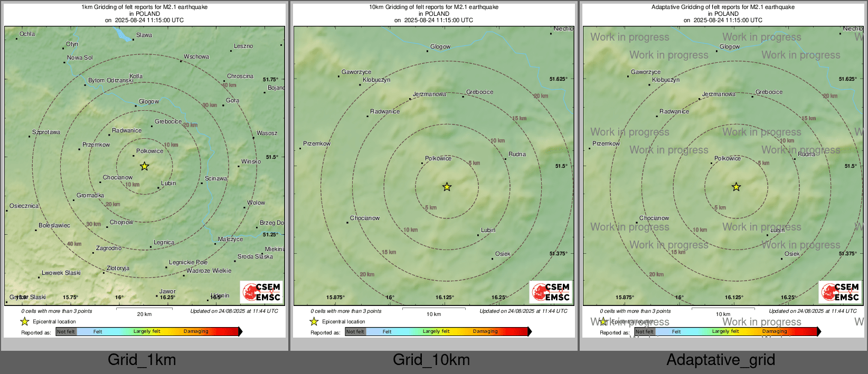The height and width of the screenshot is (374, 868).
Task: Open the Grid_1km map thumbnail
Action: pyautogui.click(x=145, y=170)
